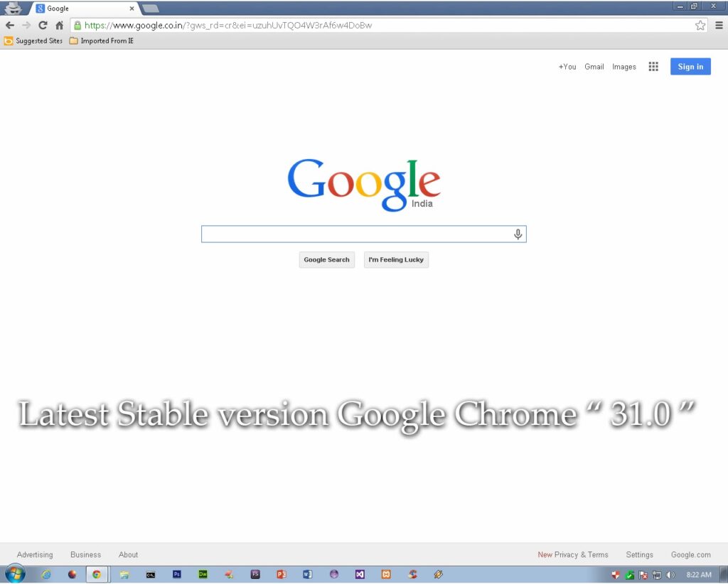Open the Google apps grid
This screenshot has height=584, width=728.
[x=653, y=66]
